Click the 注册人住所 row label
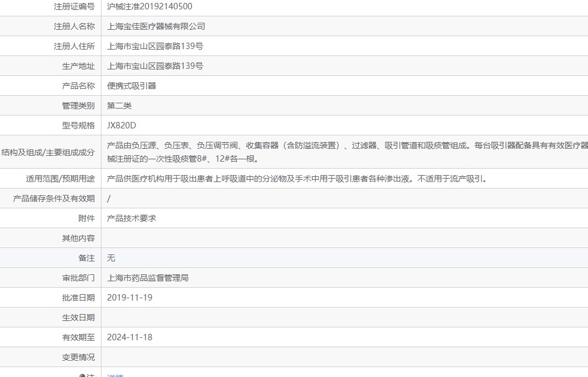588x377 pixels. [74, 46]
